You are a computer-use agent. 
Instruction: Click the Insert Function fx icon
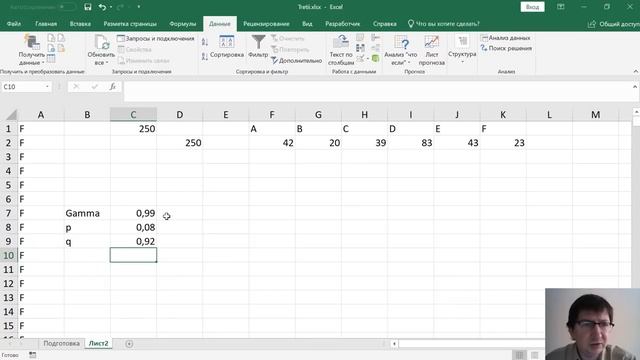pyautogui.click(x=113, y=87)
